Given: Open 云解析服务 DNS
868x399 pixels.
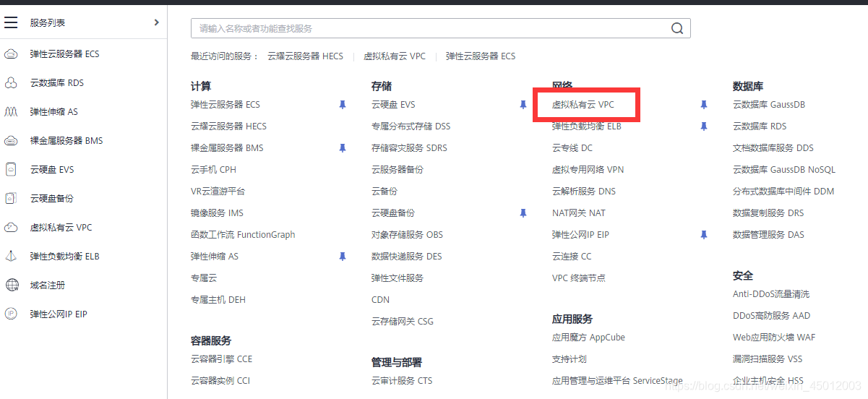Looking at the screenshot, I should click(x=584, y=192).
